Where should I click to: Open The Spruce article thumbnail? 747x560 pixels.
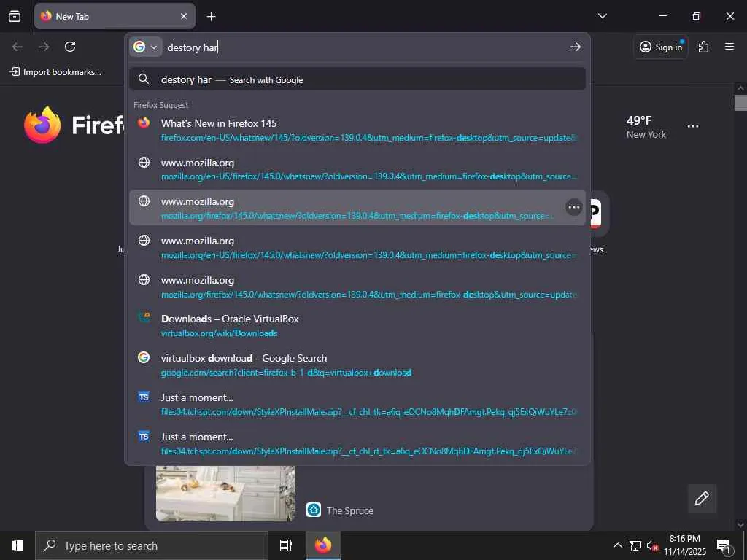click(x=225, y=494)
